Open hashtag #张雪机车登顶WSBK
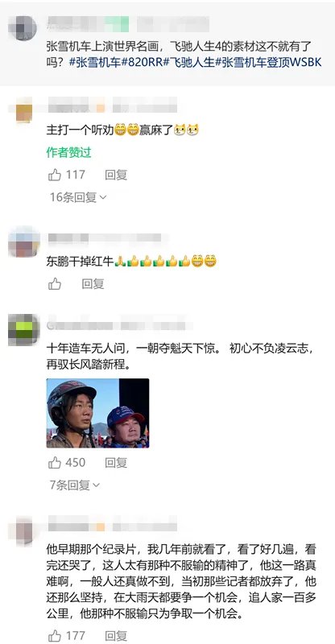This screenshot has height=644, width=335. click(x=268, y=63)
